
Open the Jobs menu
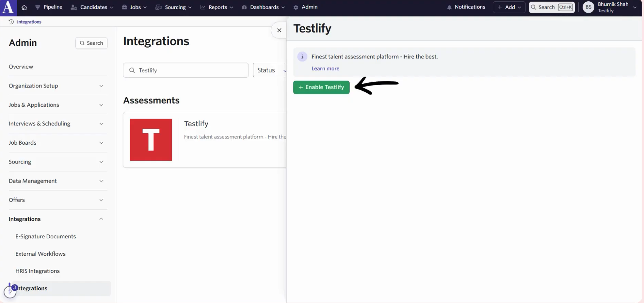134,7
